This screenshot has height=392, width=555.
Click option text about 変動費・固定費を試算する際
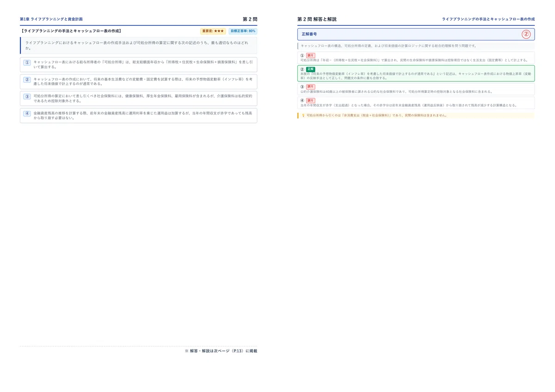(143, 81)
